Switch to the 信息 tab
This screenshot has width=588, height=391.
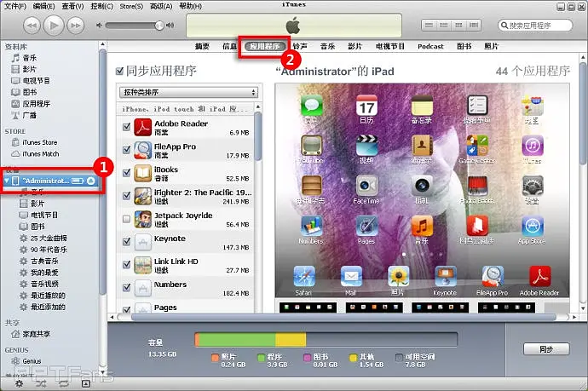[229, 46]
